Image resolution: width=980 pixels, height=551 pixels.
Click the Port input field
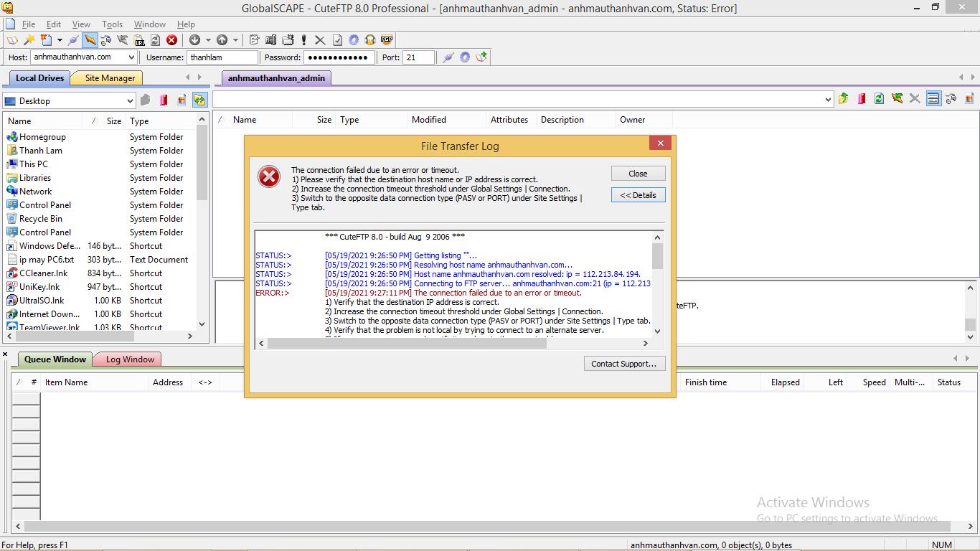pyautogui.click(x=419, y=57)
